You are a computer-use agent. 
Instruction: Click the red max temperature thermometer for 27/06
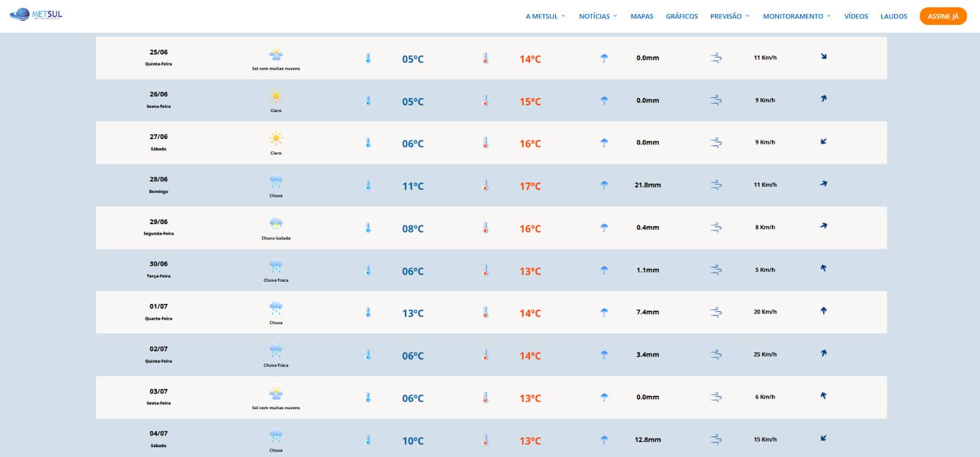tap(485, 143)
